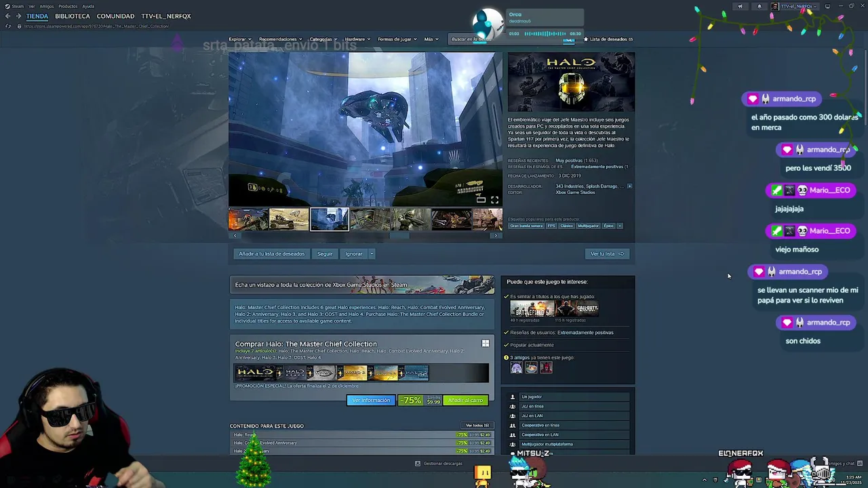Open Battlefield similar game thumbnail
This screenshot has height=488, width=868.
pos(532,309)
